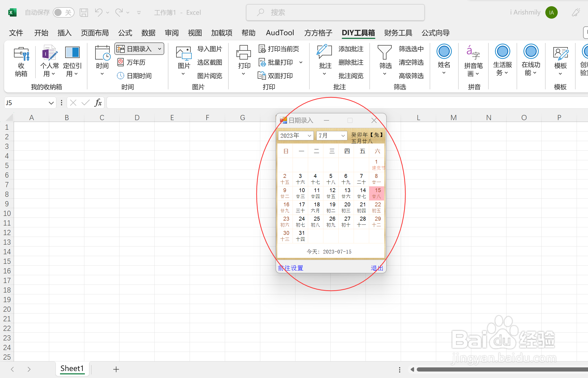The height and width of the screenshot is (378, 588).
Task: Click the 批注 pencil comment icon
Action: (x=324, y=52)
